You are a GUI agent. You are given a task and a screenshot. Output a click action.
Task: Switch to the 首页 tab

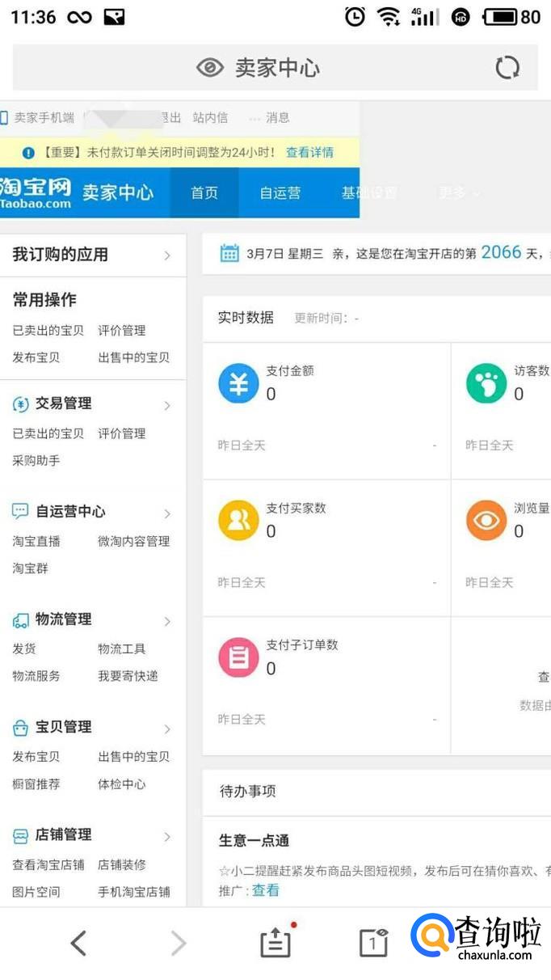pyautogui.click(x=204, y=193)
